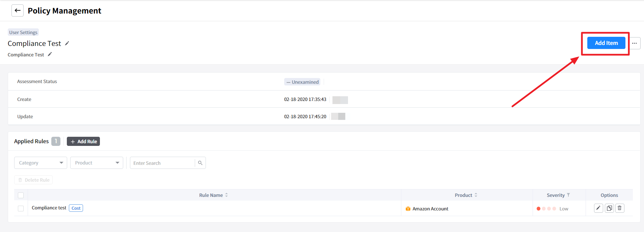Viewport: 644px width, 232px height.
Task: Click the back arrow beside Policy Management
Action: 18,10
